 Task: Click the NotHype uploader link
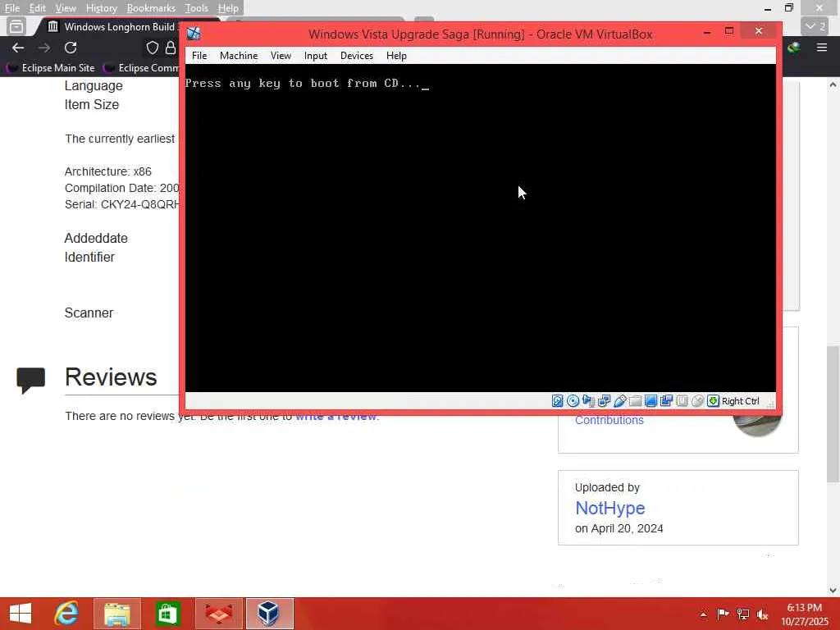tap(609, 508)
